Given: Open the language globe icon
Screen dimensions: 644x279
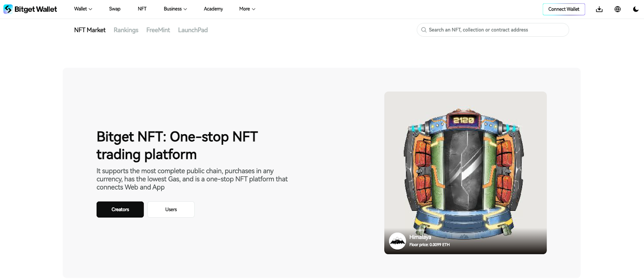Looking at the screenshot, I should (617, 9).
